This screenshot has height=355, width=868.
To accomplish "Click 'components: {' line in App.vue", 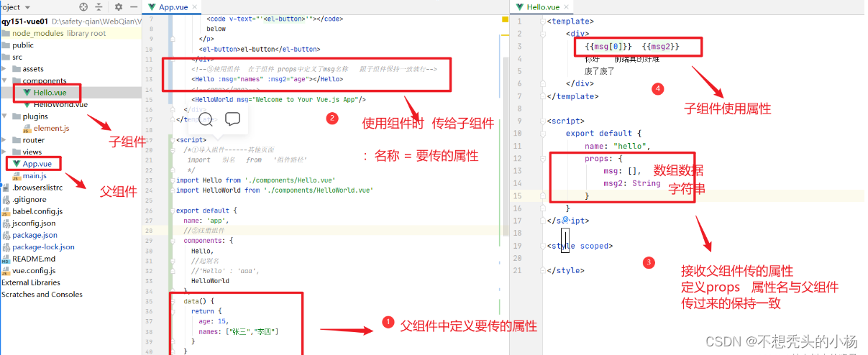I will [x=208, y=241].
